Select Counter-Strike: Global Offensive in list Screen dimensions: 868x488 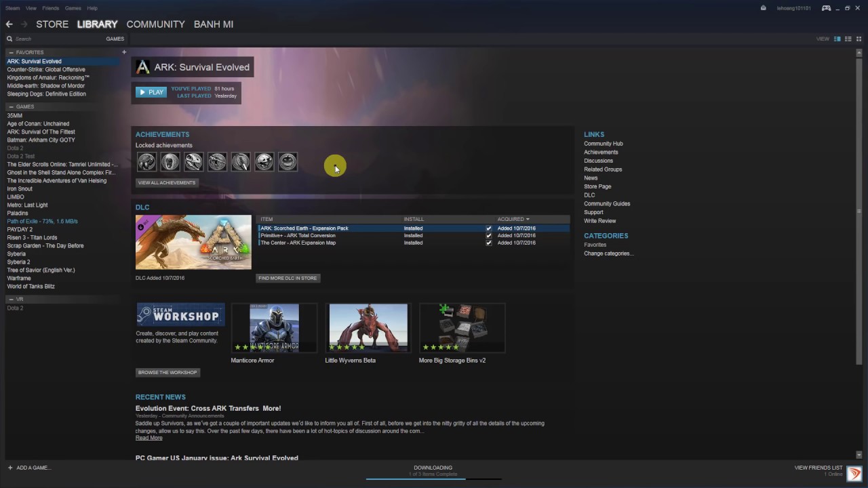[x=46, y=69]
